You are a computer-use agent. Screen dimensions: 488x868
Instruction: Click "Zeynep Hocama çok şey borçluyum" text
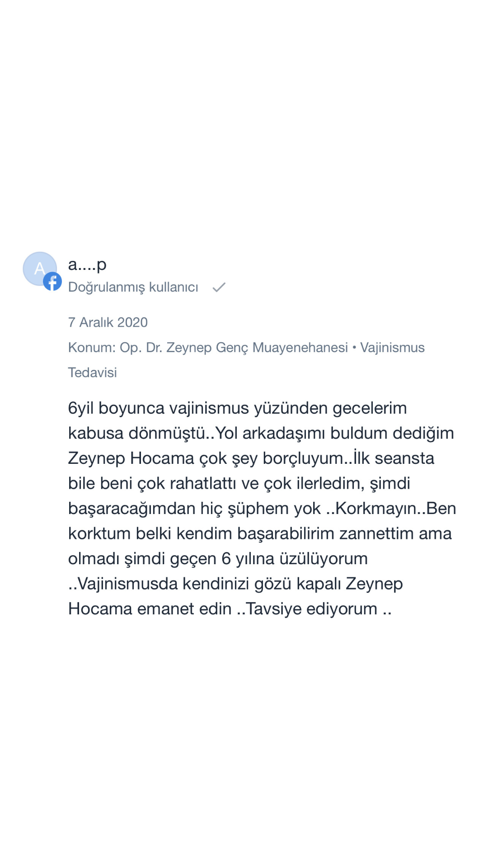tap(205, 458)
